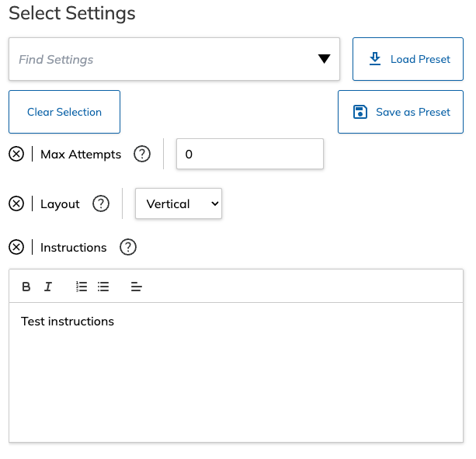Toggle italic formatting in editor
Screen dimensions: 476x459
(x=48, y=287)
